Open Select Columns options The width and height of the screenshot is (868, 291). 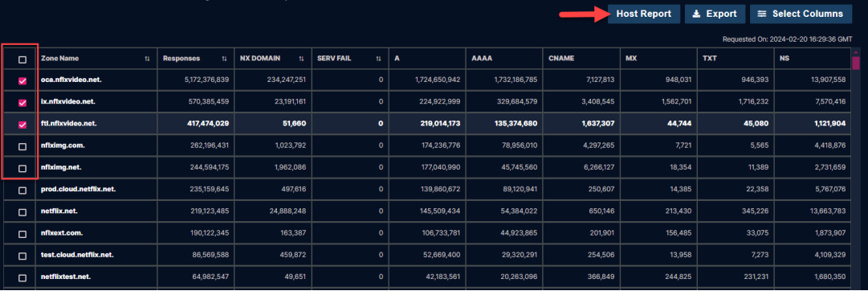click(x=801, y=14)
